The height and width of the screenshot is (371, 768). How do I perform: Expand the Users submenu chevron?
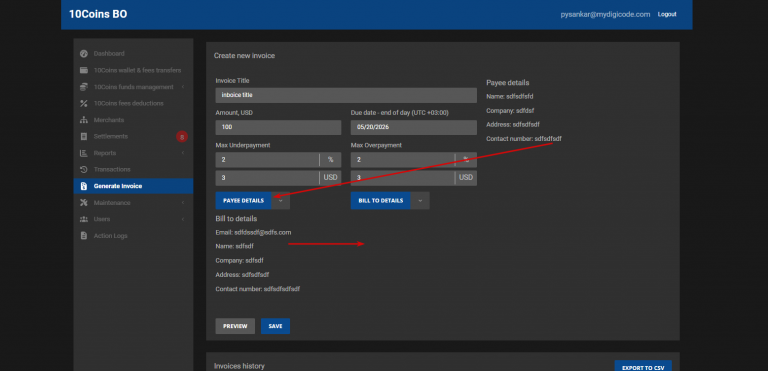click(183, 219)
